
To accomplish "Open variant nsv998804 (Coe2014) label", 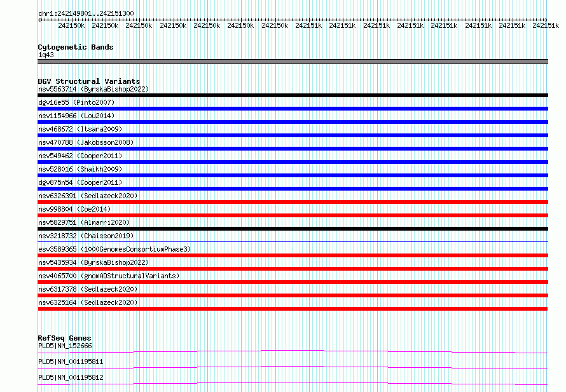I will tap(74, 209).
